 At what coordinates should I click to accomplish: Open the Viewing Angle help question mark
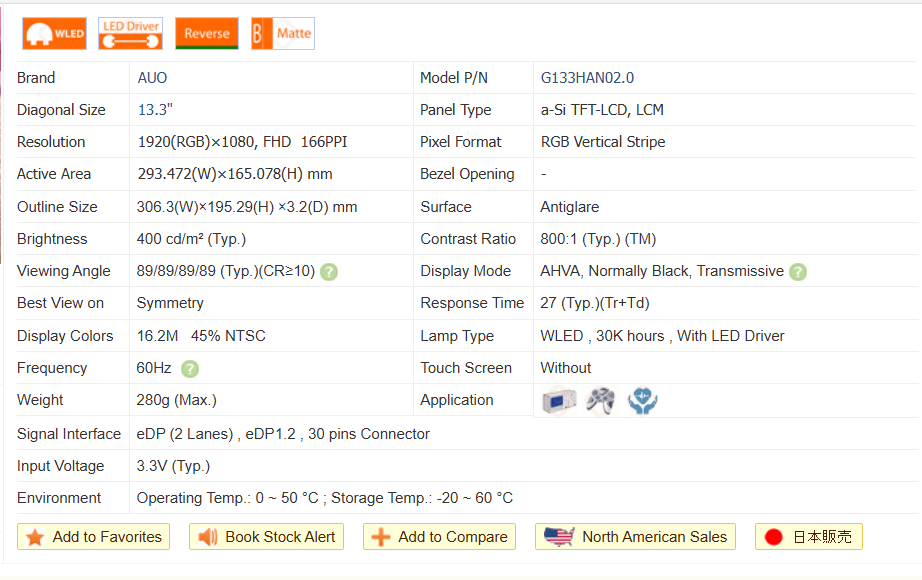[329, 272]
